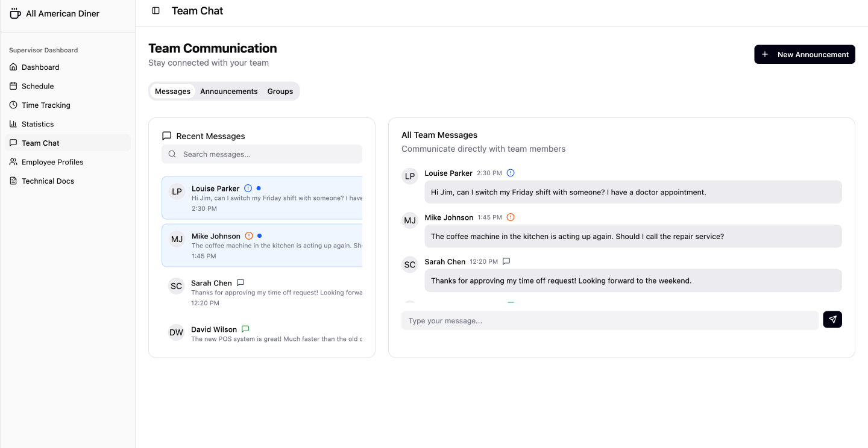Viewport: 868px width, 448px height.
Task: Click the chat bubble icon beside Sarah Chen
Action: pyautogui.click(x=241, y=282)
